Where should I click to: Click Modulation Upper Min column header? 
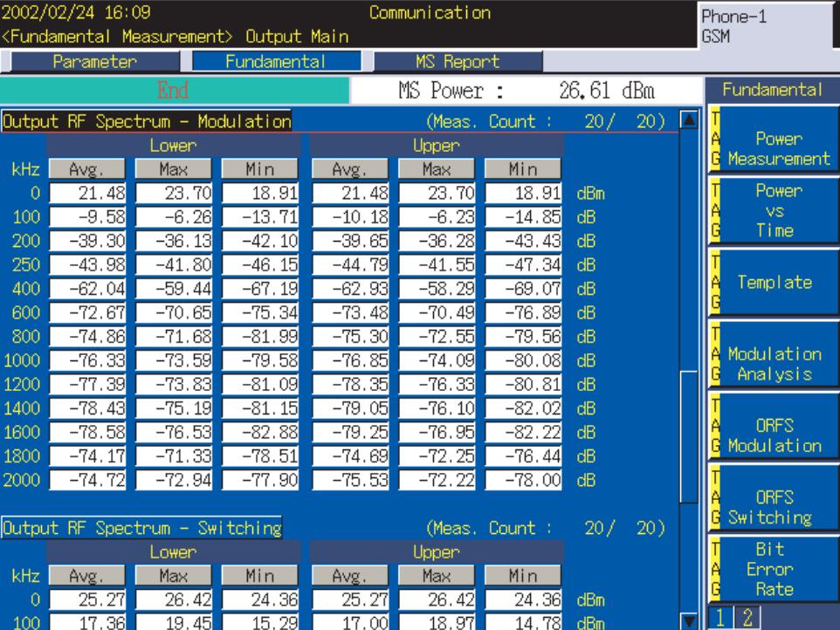coord(523,169)
